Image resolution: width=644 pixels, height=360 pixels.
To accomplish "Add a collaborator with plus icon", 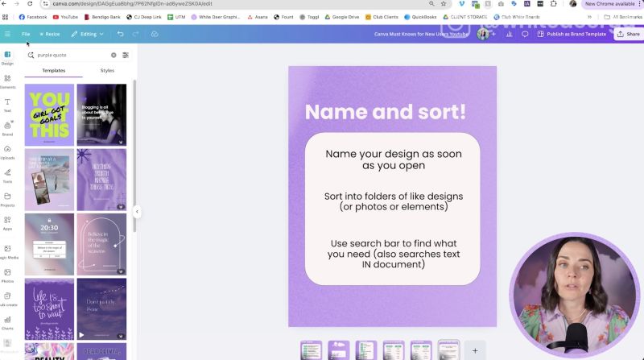I will click(x=493, y=34).
